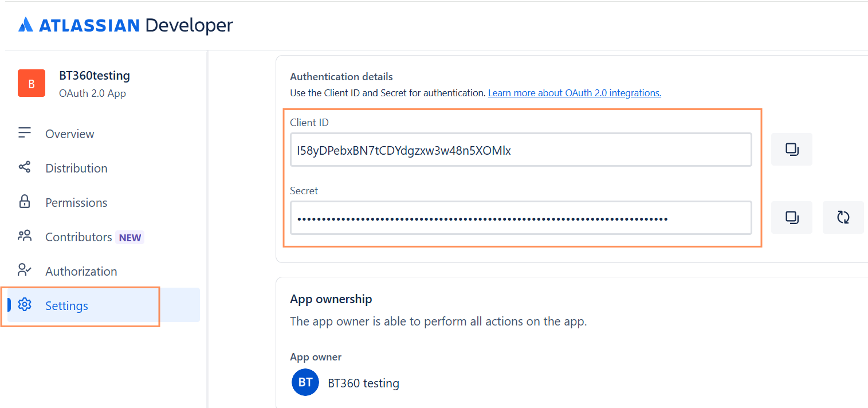Click the Distribution share icon
The height and width of the screenshot is (408, 868).
(x=24, y=167)
